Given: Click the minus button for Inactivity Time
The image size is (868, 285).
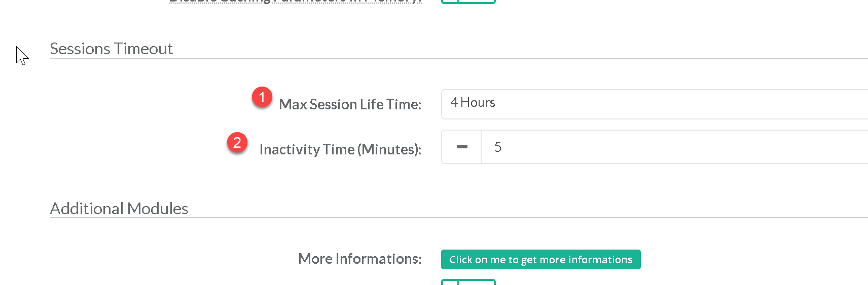Looking at the screenshot, I should [x=461, y=147].
